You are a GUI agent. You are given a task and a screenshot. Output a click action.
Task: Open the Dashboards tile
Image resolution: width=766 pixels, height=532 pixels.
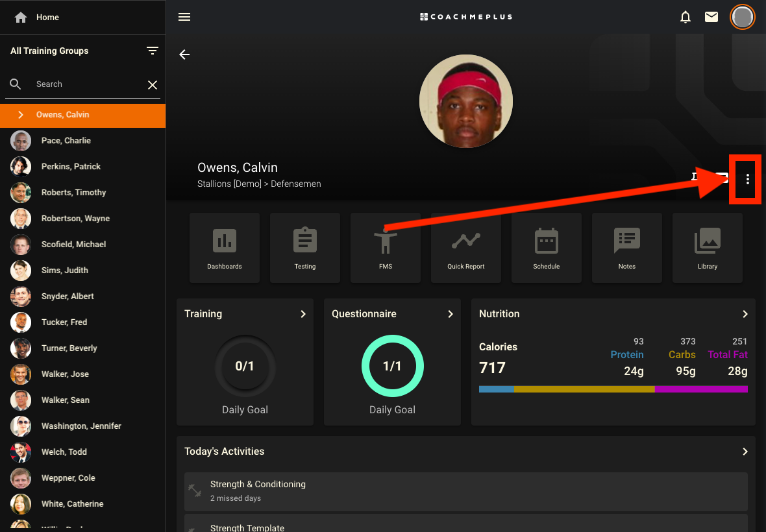(225, 248)
